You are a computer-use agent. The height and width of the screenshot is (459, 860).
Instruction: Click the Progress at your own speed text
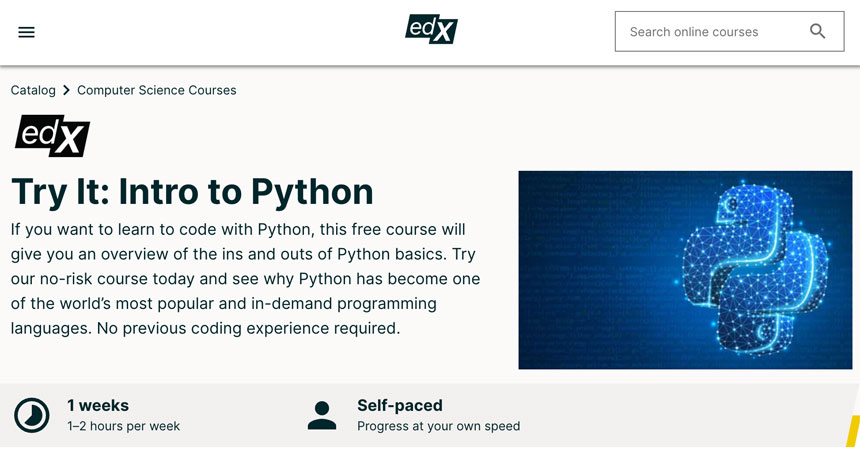coord(438,426)
